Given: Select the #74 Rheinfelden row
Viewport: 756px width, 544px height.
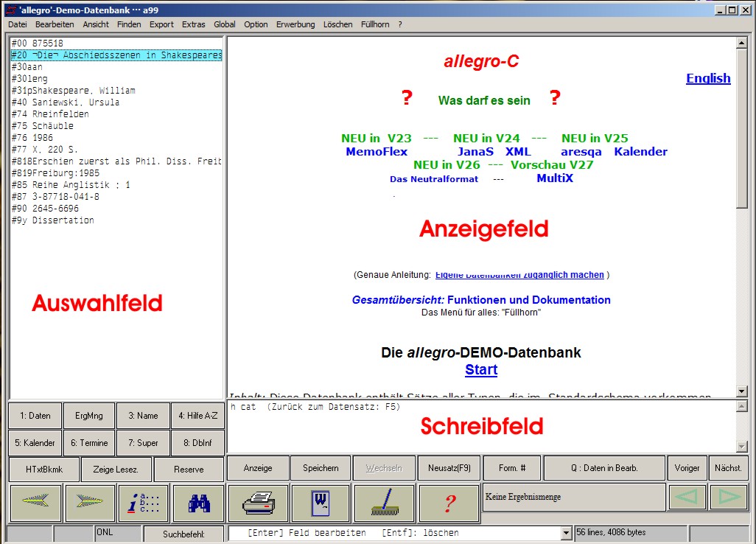Looking at the screenshot, I should 116,114.
